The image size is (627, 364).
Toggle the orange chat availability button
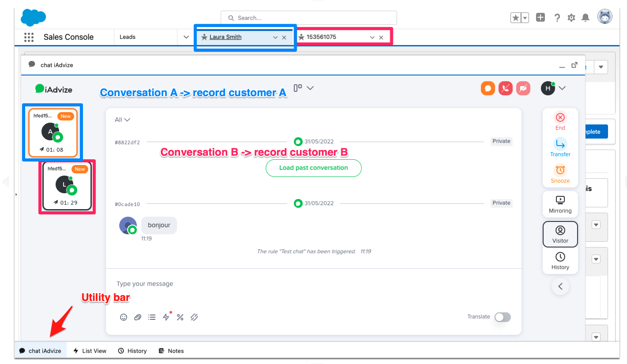tap(487, 88)
